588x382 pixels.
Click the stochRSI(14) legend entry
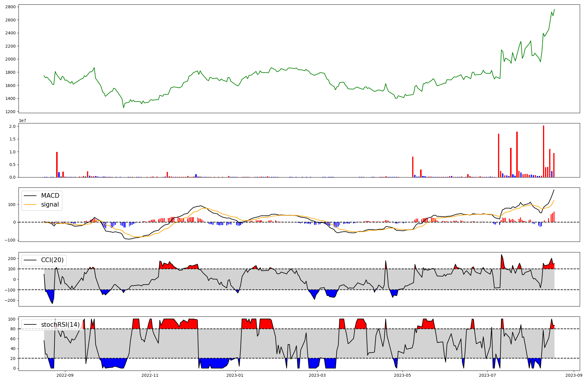tap(60, 324)
